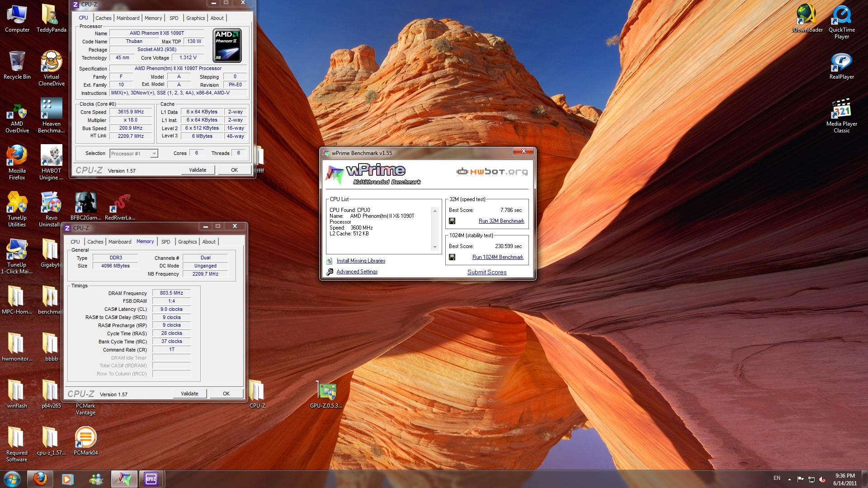Click the DRAM Frequency value 803.5 MHz
The height and width of the screenshot is (488, 868).
171,293
